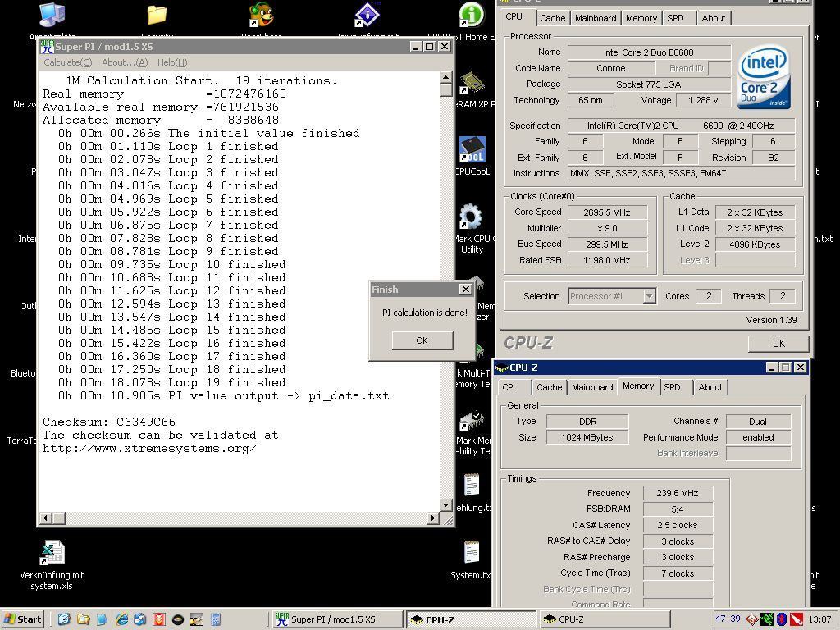Activate the Super PI / mod1.5 XS taskbar button
The width and height of the screenshot is (840, 630).
[337, 619]
